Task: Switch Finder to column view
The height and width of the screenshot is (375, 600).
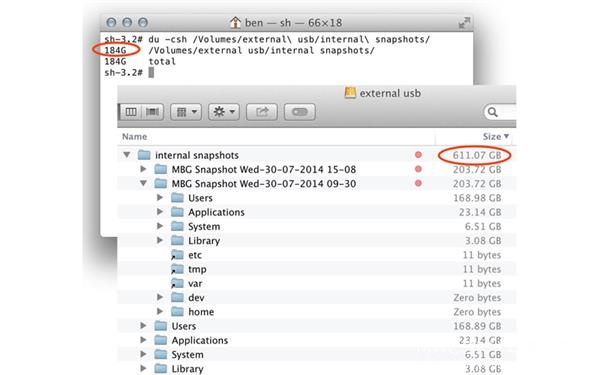Action: point(131,112)
